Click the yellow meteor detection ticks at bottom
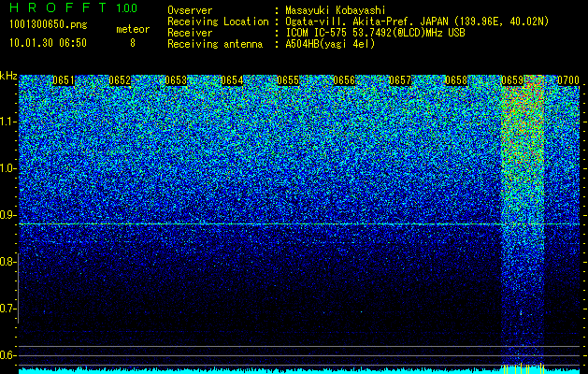 523,368
